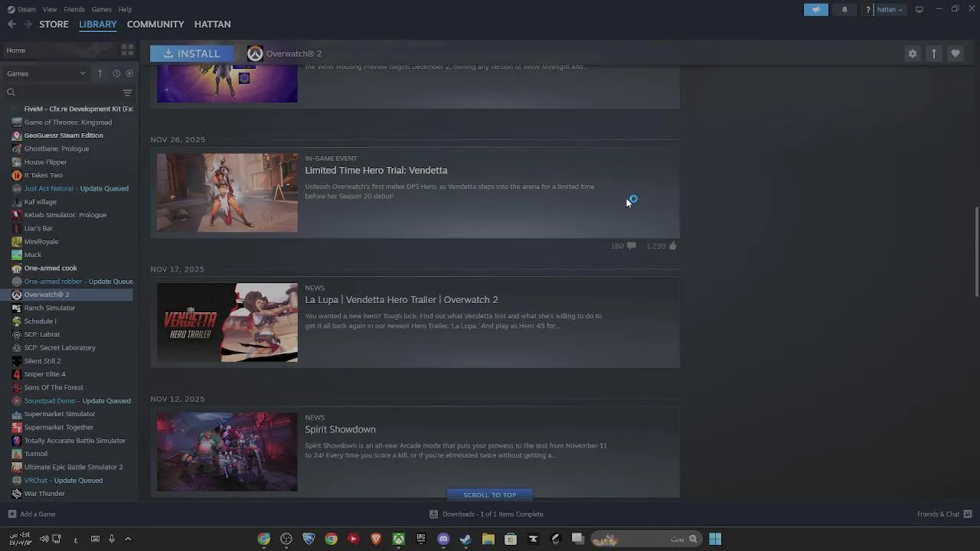Open the HATTAN profile tab
980x551 pixels.
click(212, 24)
